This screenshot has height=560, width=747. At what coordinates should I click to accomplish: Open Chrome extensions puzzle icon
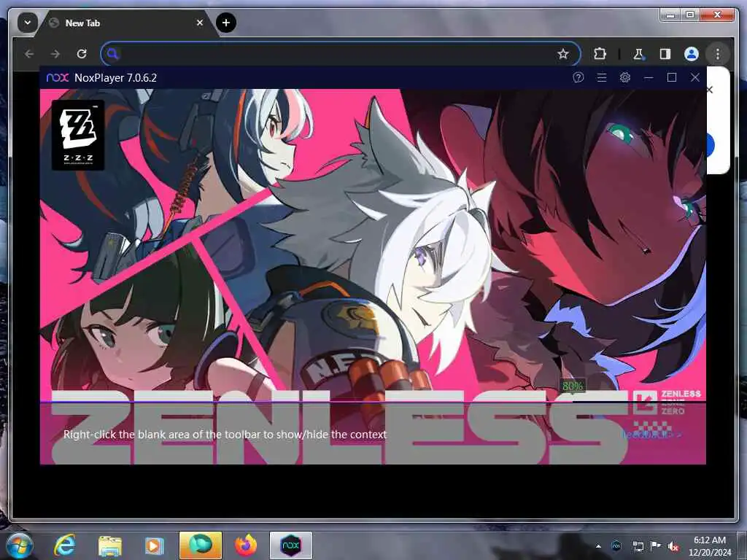pyautogui.click(x=600, y=54)
